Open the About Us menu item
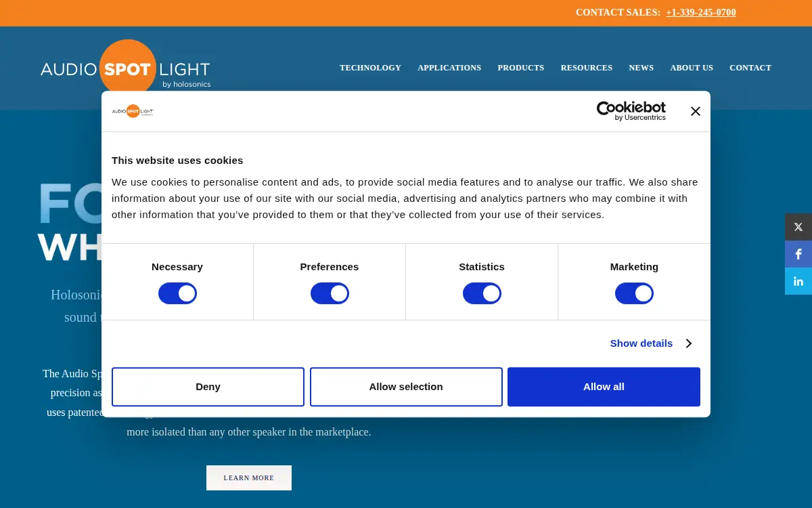The width and height of the screenshot is (812, 508). (692, 68)
